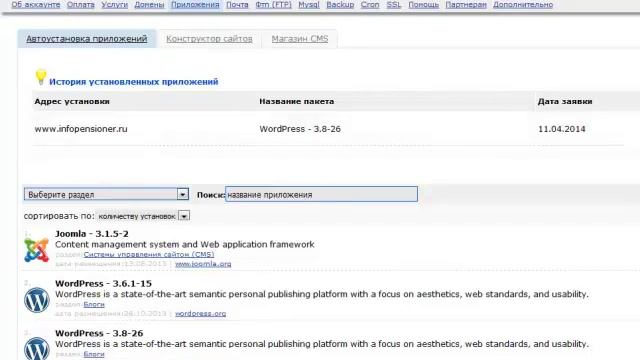Open Блоги link under WordPress 3.6.1-15

(94, 304)
